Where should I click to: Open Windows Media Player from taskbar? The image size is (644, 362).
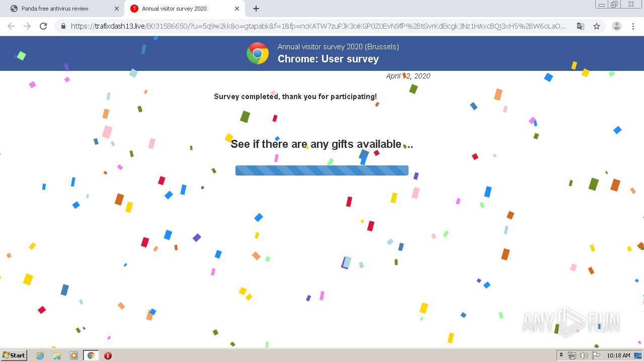tap(73, 355)
